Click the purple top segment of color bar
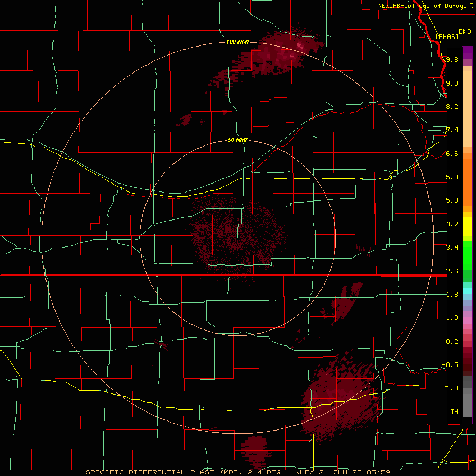Viewport: 476px width, 476px height. (467, 53)
